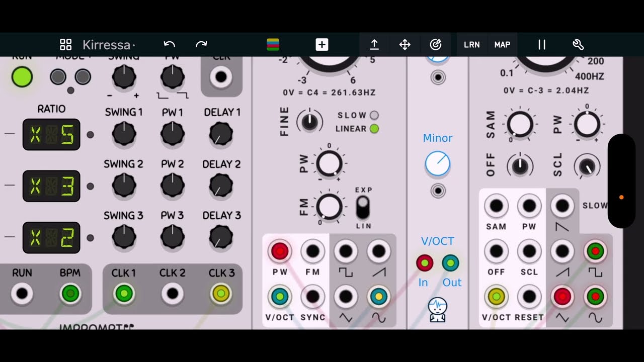Add a new module with plus icon
The width and height of the screenshot is (644, 362).
point(322,45)
